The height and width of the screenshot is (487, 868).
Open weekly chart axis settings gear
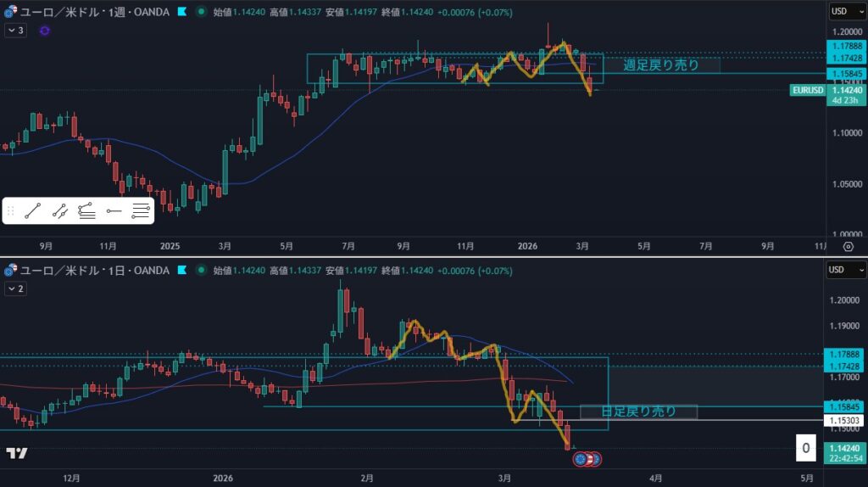pos(848,246)
